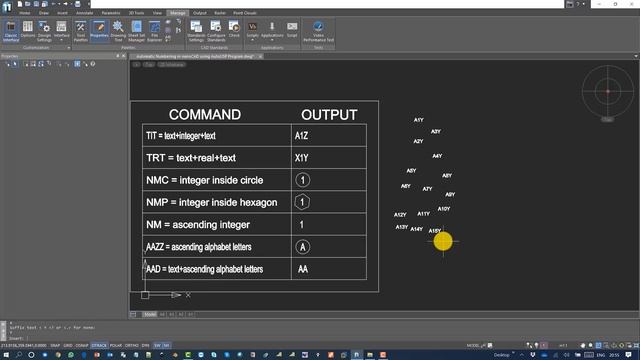
Task: Close the drawing document tab
Action: 260,56
